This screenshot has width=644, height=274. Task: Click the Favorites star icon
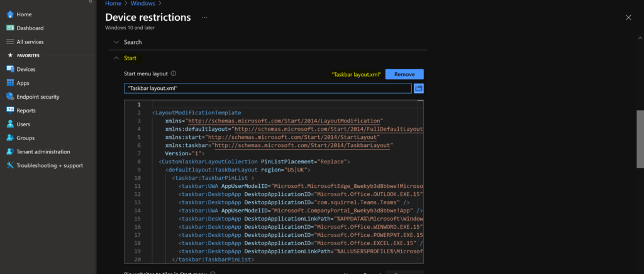(x=10, y=55)
